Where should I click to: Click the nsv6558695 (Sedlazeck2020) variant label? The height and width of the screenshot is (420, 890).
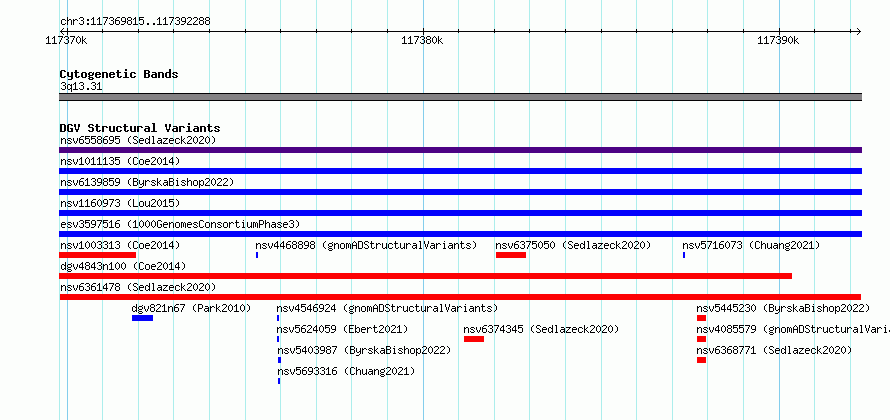(x=138, y=140)
